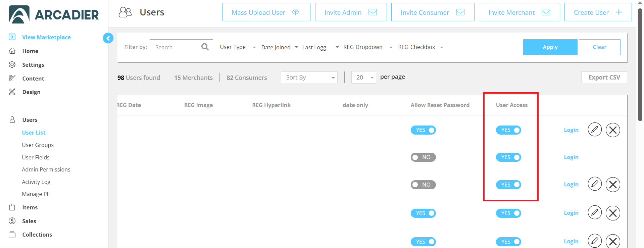Open Admin Permissions in sidebar
644x248 pixels.
point(46,169)
